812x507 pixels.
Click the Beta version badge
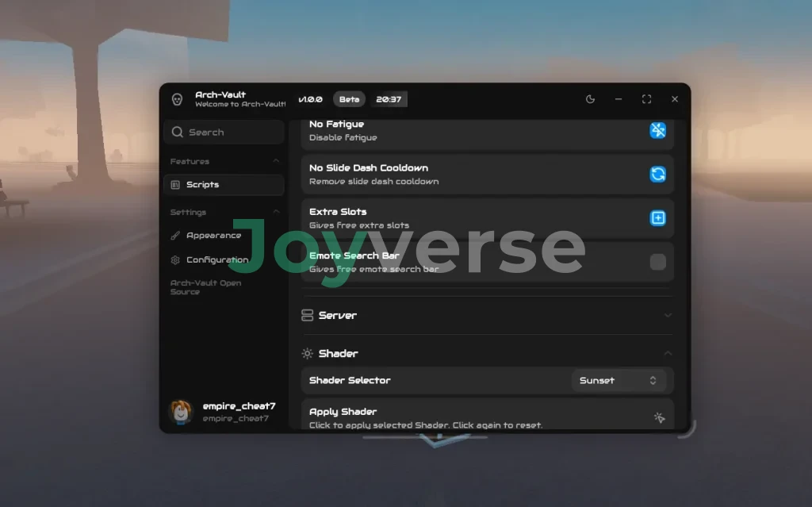(x=349, y=99)
